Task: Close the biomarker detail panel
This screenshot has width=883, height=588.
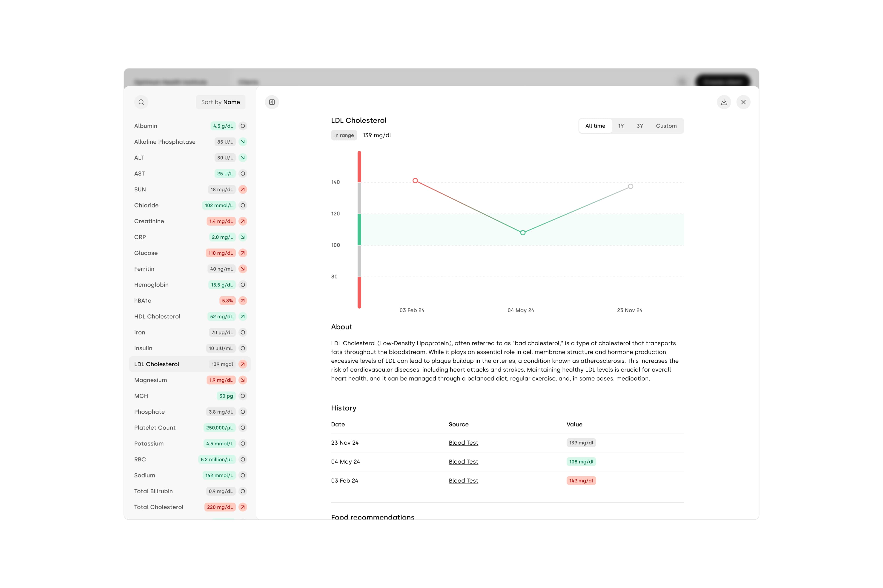Action: 743,102
